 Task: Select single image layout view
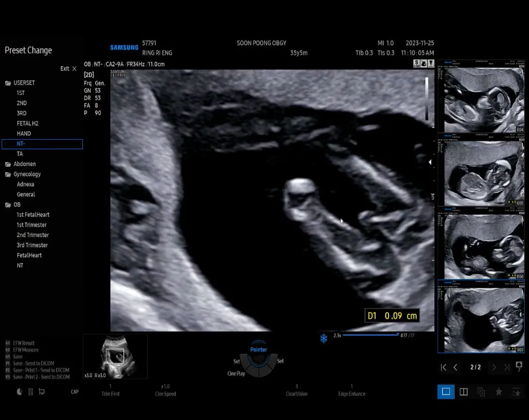point(446,392)
